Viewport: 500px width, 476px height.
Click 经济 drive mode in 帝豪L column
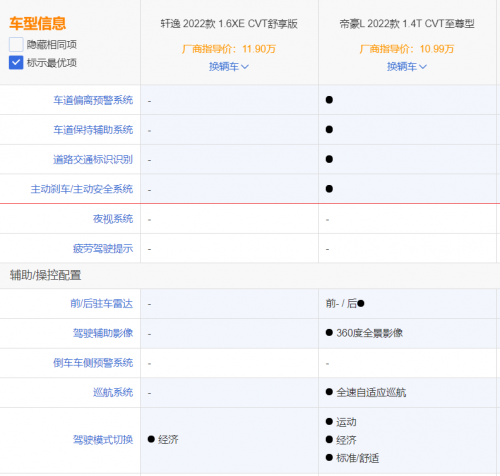click(x=341, y=440)
